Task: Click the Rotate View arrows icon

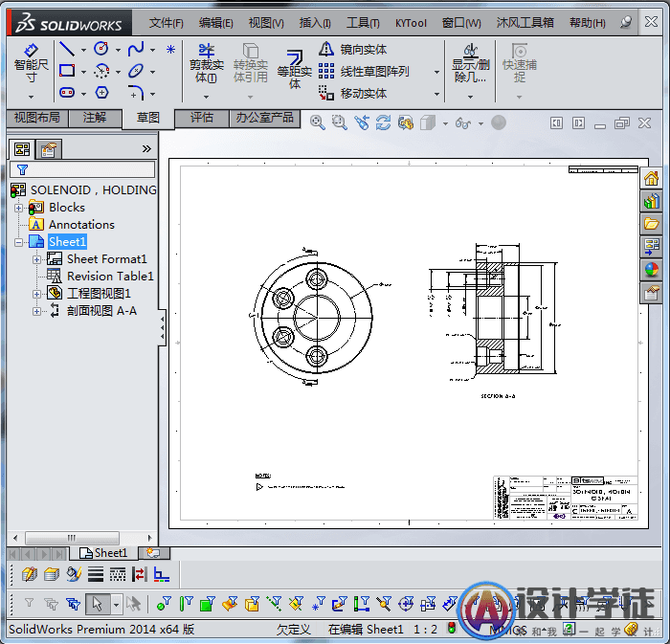Action: point(383,123)
